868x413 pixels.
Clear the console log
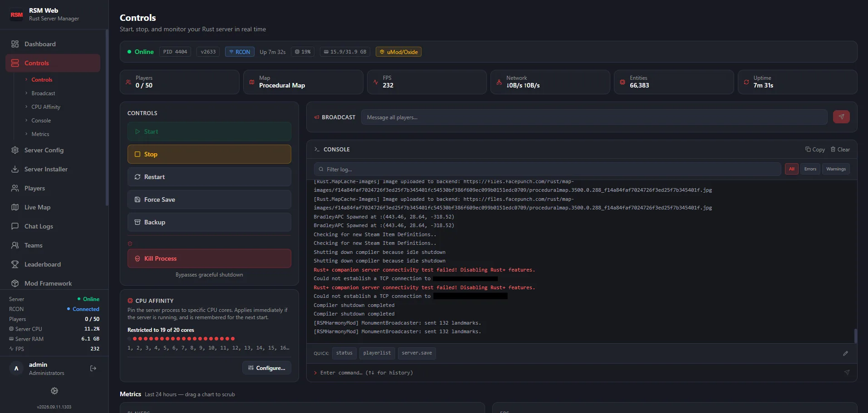pyautogui.click(x=840, y=150)
